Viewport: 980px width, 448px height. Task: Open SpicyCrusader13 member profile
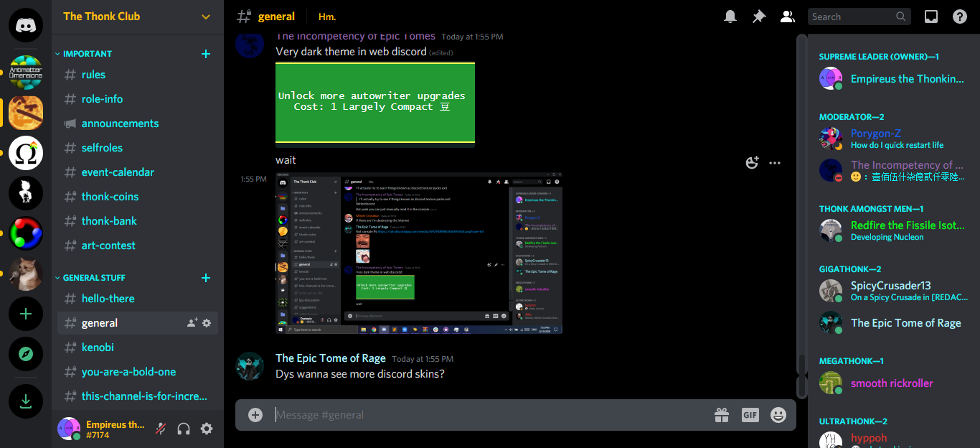[894, 291]
